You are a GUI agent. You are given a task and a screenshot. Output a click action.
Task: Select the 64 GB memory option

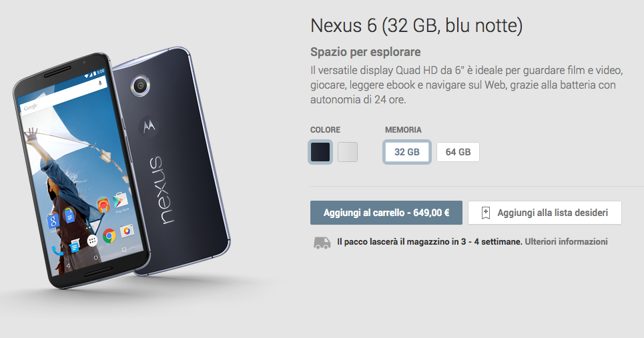(458, 152)
